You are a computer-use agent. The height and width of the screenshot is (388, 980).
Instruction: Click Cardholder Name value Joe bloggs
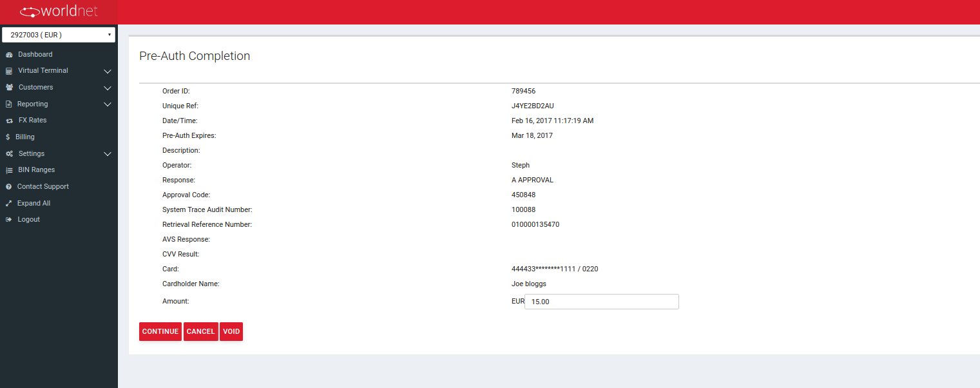pyautogui.click(x=529, y=284)
